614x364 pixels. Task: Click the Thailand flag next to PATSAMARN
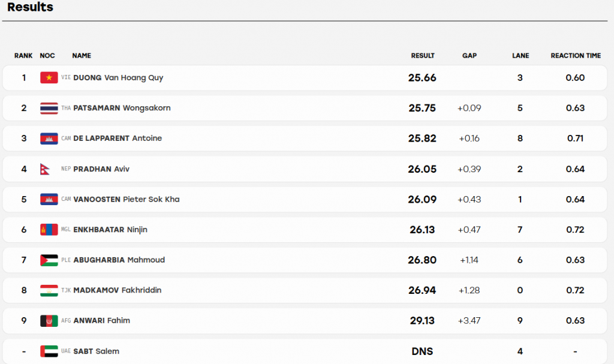49,108
